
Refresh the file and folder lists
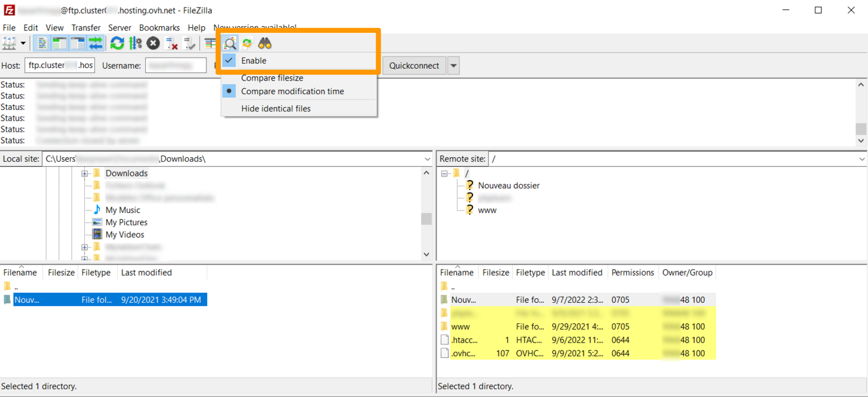(117, 43)
